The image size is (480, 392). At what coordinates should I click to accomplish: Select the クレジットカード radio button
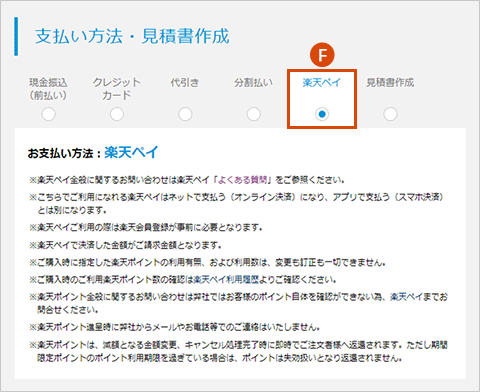tap(117, 114)
